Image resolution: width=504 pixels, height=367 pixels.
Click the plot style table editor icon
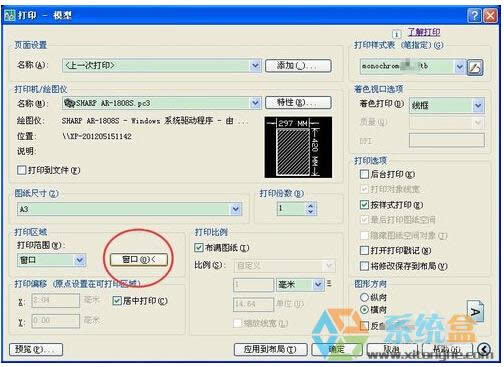(x=475, y=68)
